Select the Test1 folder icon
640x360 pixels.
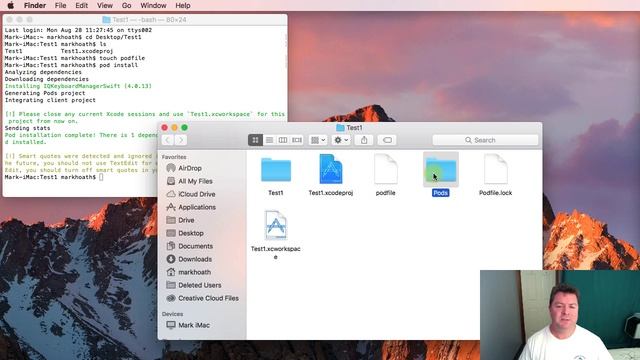pyautogui.click(x=276, y=169)
